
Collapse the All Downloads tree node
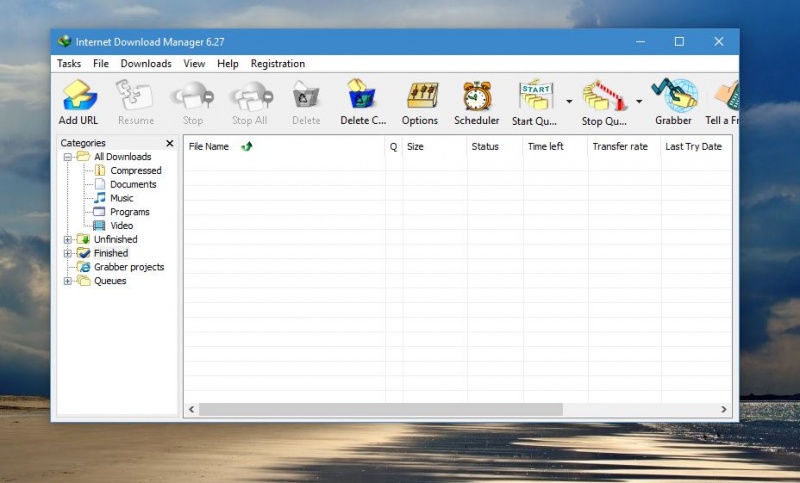coord(68,157)
